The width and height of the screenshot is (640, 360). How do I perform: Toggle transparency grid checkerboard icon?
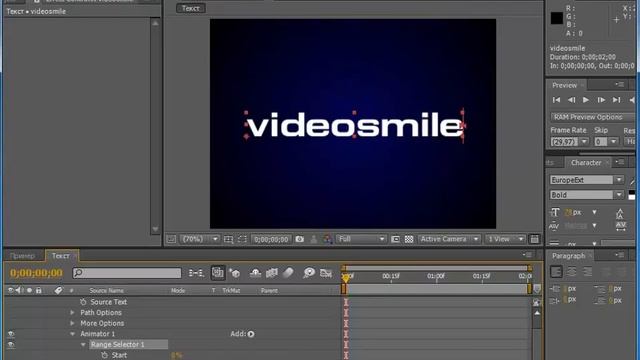(x=409, y=239)
